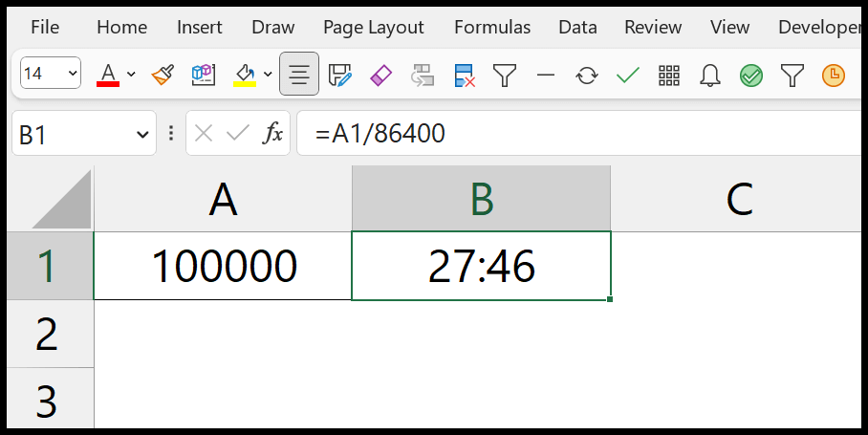Click the circular refresh arrows icon
Screen dimensions: 868x435
pos(587,75)
